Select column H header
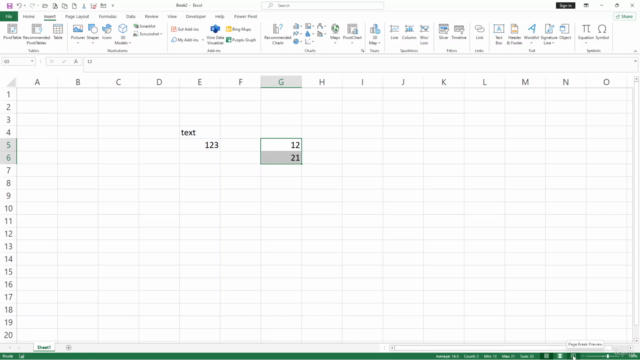The height and width of the screenshot is (360, 640). (322, 82)
